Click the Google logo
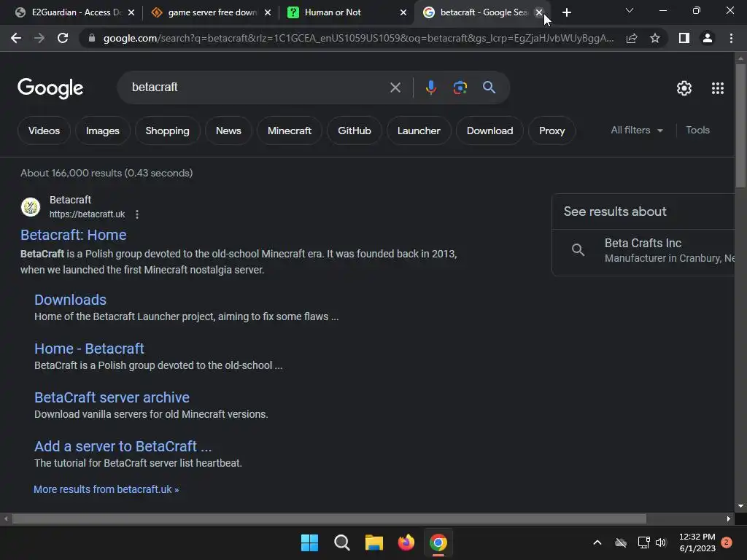This screenshot has width=747, height=560. 50,88
